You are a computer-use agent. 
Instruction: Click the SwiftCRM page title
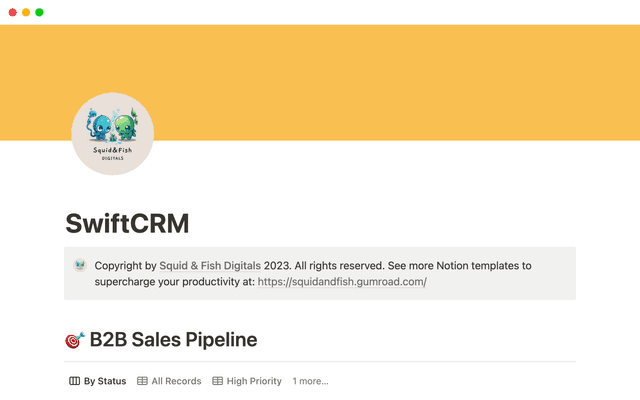(127, 223)
